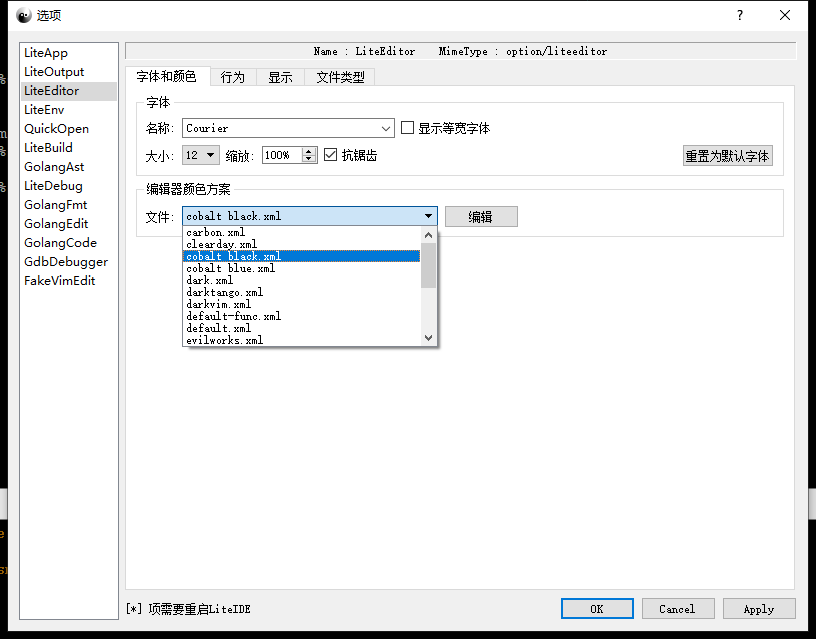Switch to the 字体和颜色 tab
This screenshot has width=816, height=639.
pyautogui.click(x=167, y=76)
